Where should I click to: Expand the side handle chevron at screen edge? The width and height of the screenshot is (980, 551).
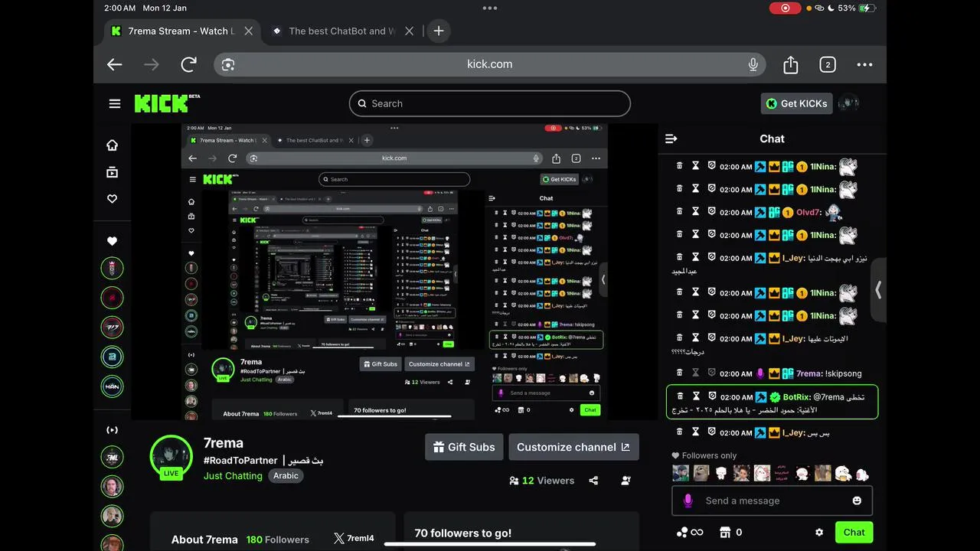coord(878,290)
